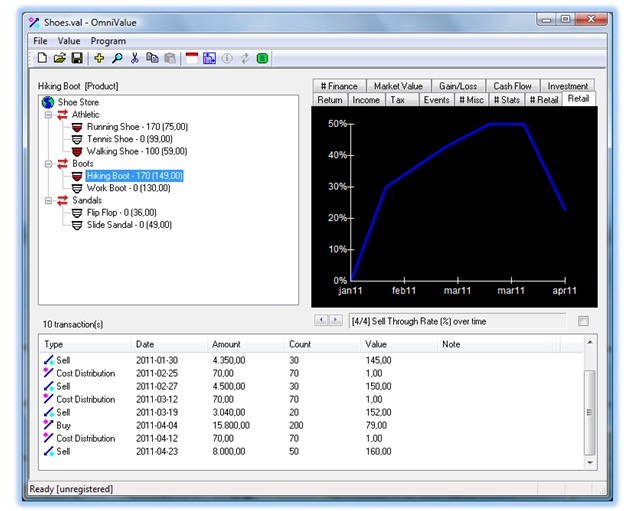
Task: Switch to the Cash Flow tab
Action: 513,86
